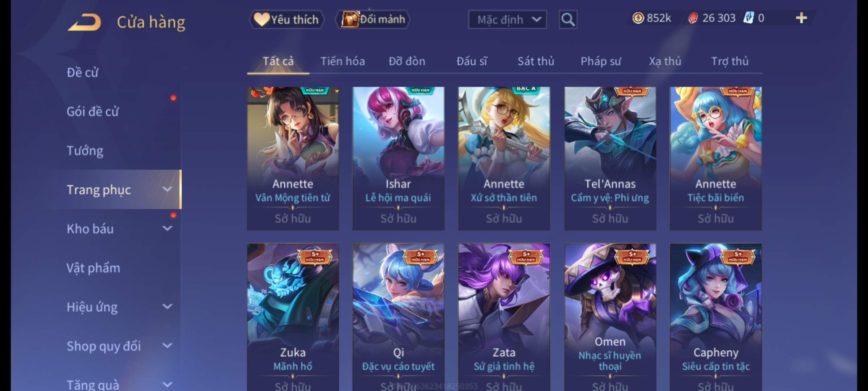Collapse the Trang phục sidebar section
This screenshot has width=868, height=391.
coord(167,189)
